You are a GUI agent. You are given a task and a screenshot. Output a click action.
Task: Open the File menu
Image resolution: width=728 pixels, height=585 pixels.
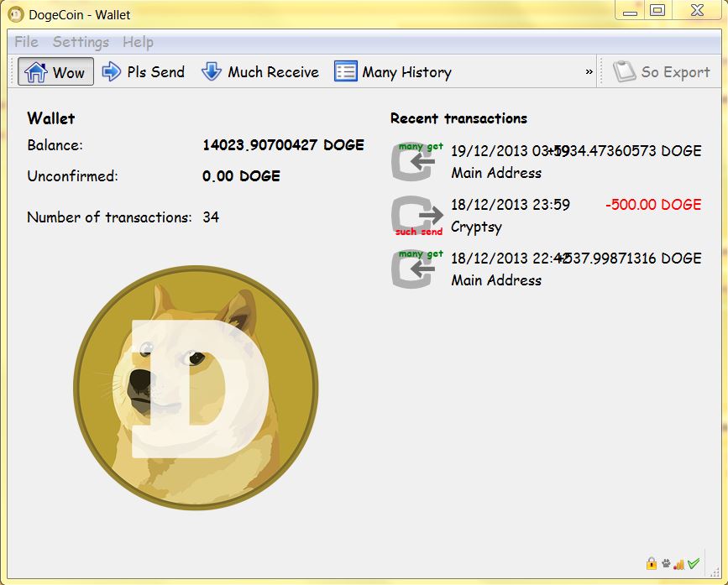pos(26,42)
